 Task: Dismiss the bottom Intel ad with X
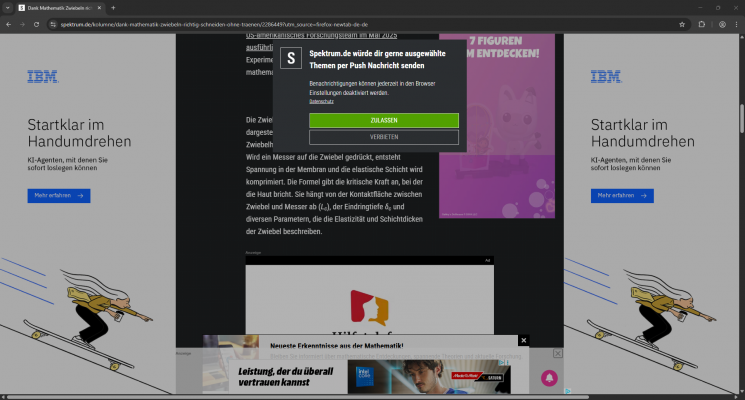[x=558, y=354]
